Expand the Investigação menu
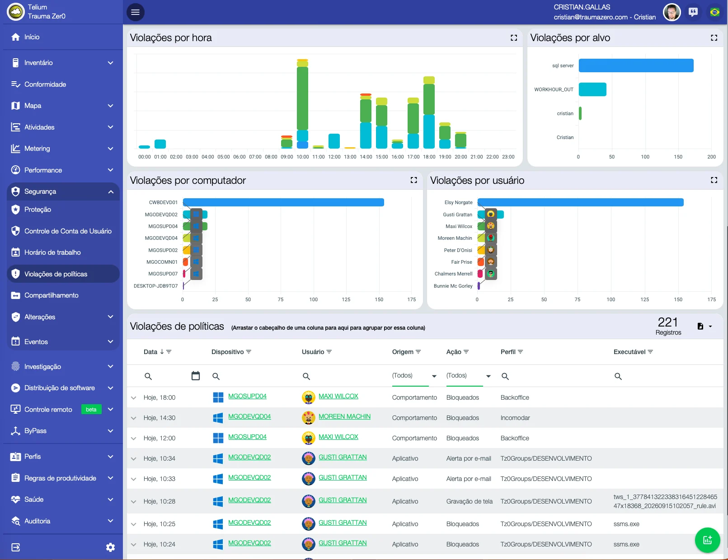 [111, 367]
